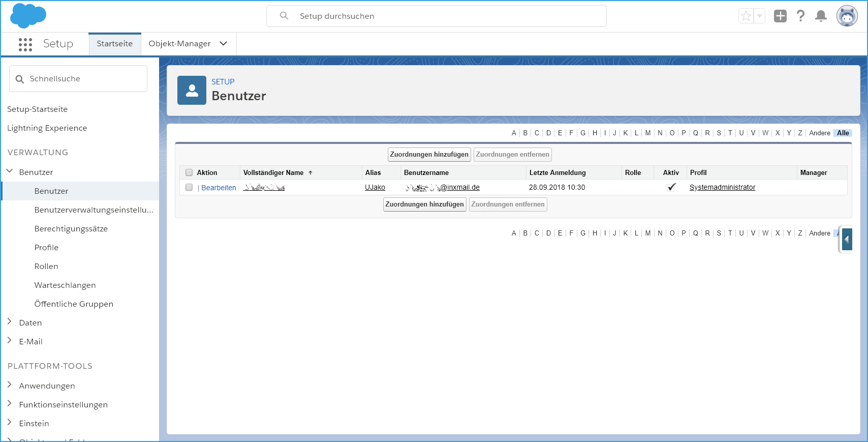Open the notifications bell

[820, 16]
